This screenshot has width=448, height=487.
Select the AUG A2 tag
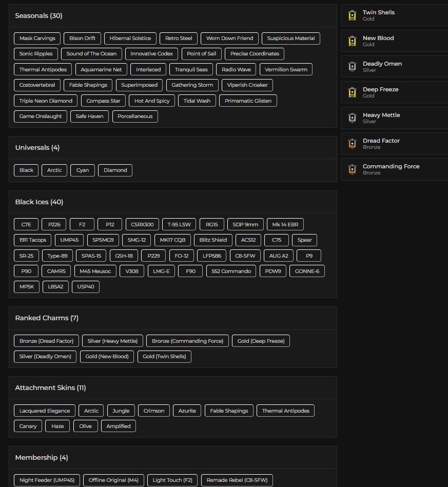click(x=278, y=256)
